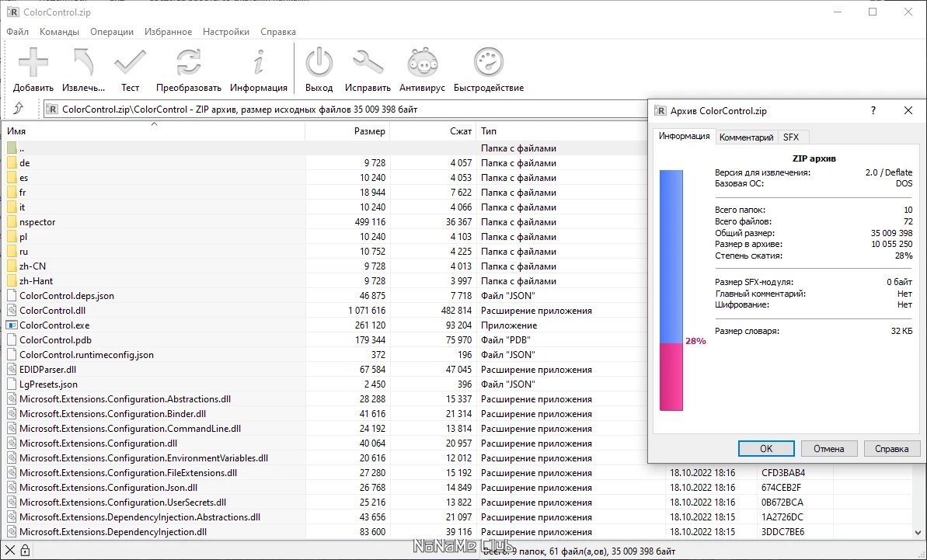Image resolution: width=927 pixels, height=560 pixels.
Task: Open the Избранное menu
Action: (x=168, y=32)
